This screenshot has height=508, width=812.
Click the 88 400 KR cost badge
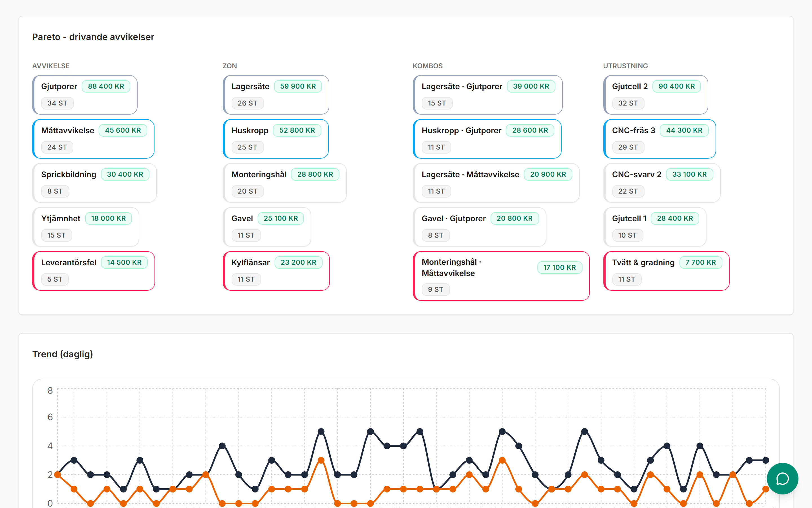pos(106,86)
